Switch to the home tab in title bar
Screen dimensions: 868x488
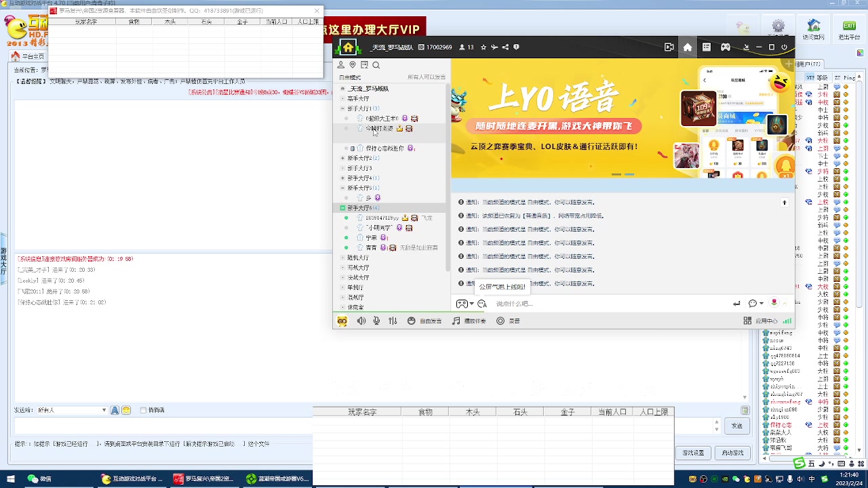[687, 47]
